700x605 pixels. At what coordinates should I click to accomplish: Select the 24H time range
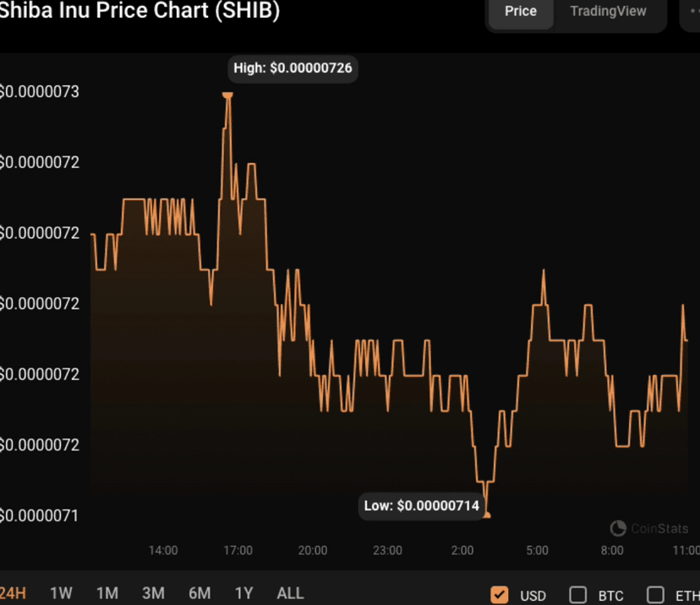pos(13,593)
